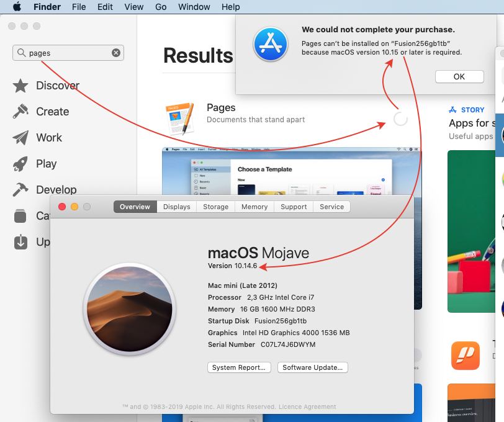Open Software Update

tap(313, 367)
